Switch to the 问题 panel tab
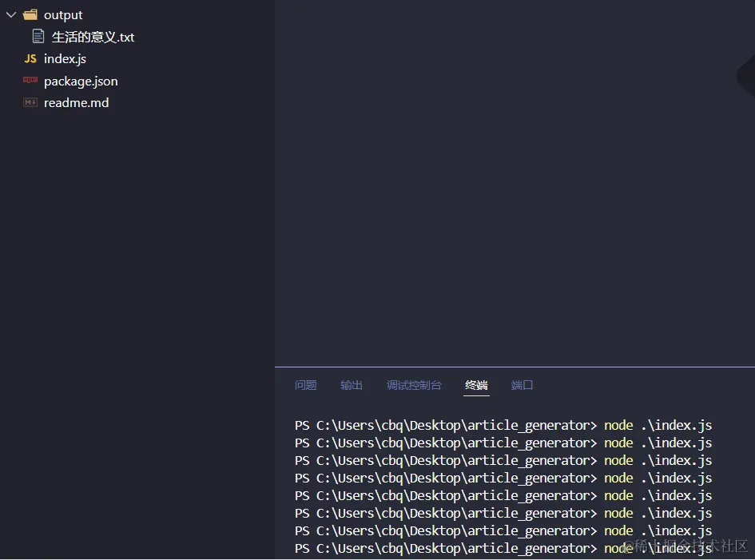The width and height of the screenshot is (755, 560). pos(306,385)
